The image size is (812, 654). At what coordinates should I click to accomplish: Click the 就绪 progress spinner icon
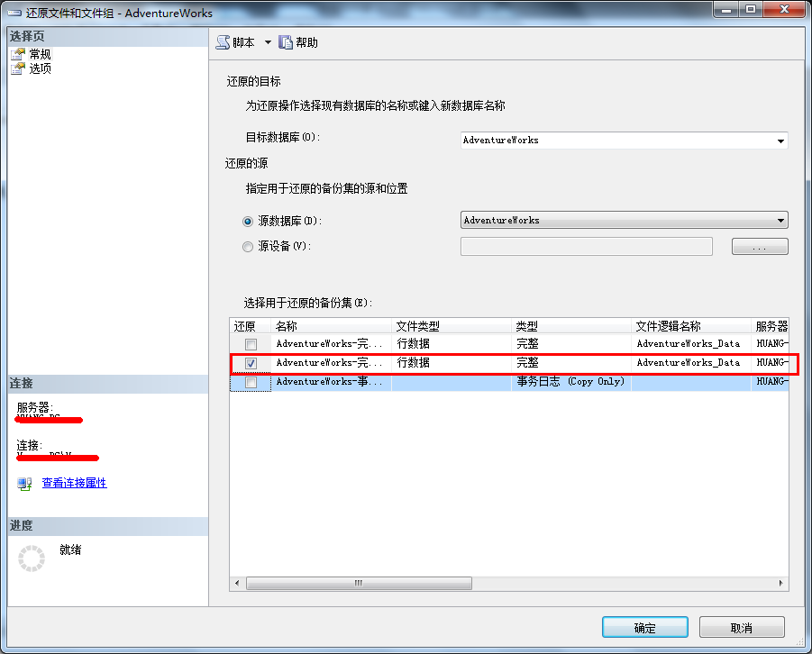point(31,559)
